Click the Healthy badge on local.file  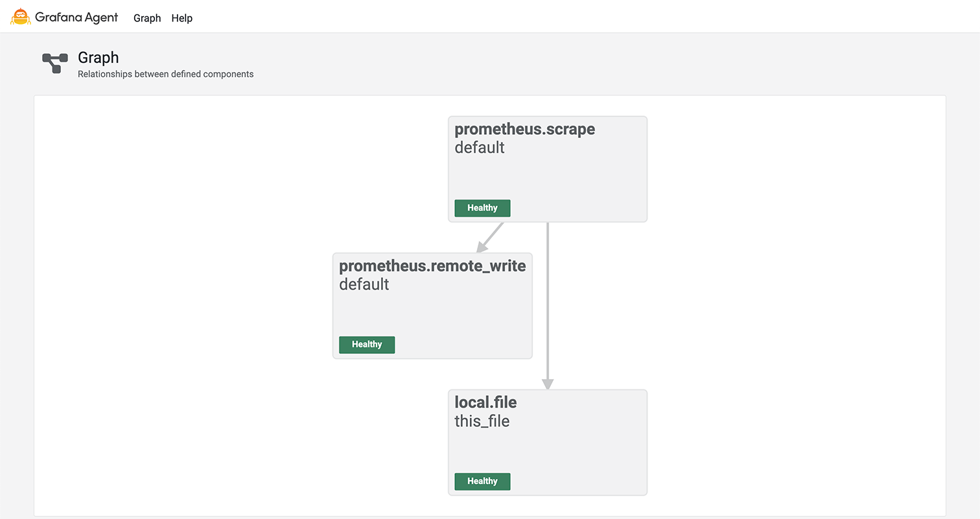click(x=482, y=481)
